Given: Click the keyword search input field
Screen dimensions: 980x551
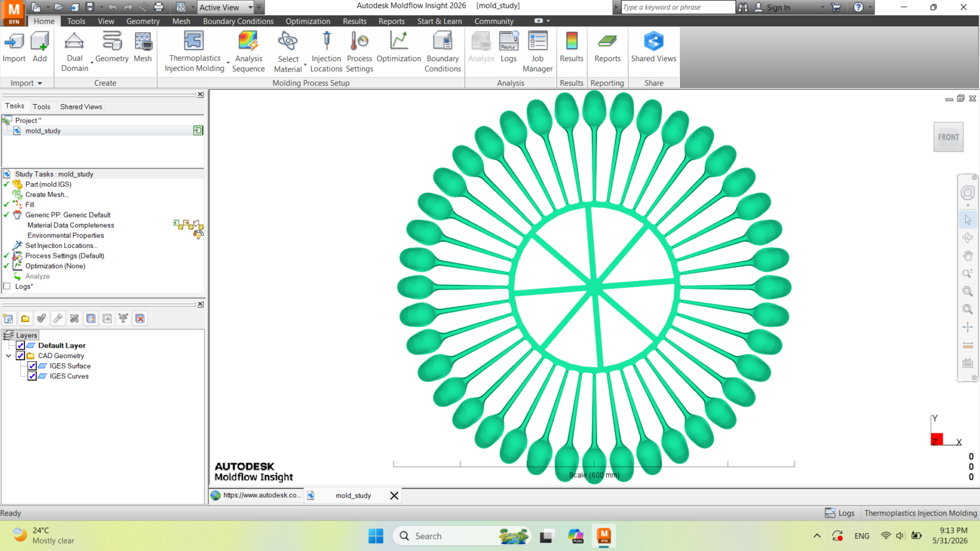Looking at the screenshot, I should pos(677,7).
